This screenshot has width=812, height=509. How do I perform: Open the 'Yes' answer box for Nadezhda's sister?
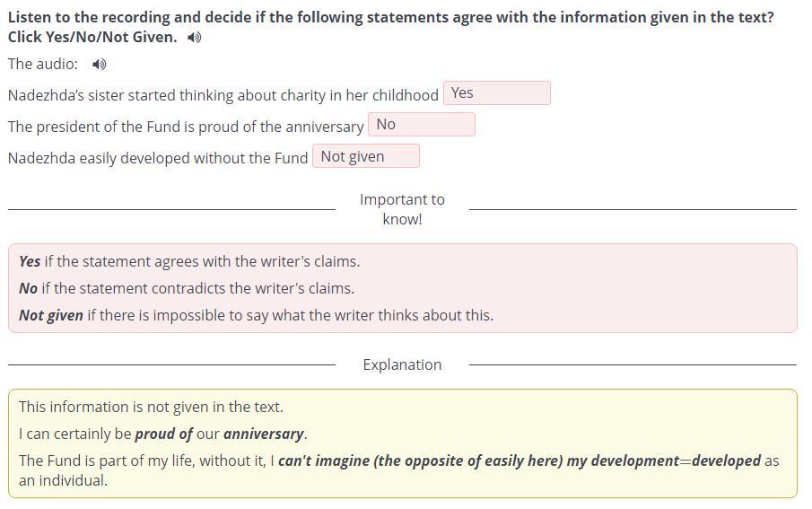[x=496, y=93]
